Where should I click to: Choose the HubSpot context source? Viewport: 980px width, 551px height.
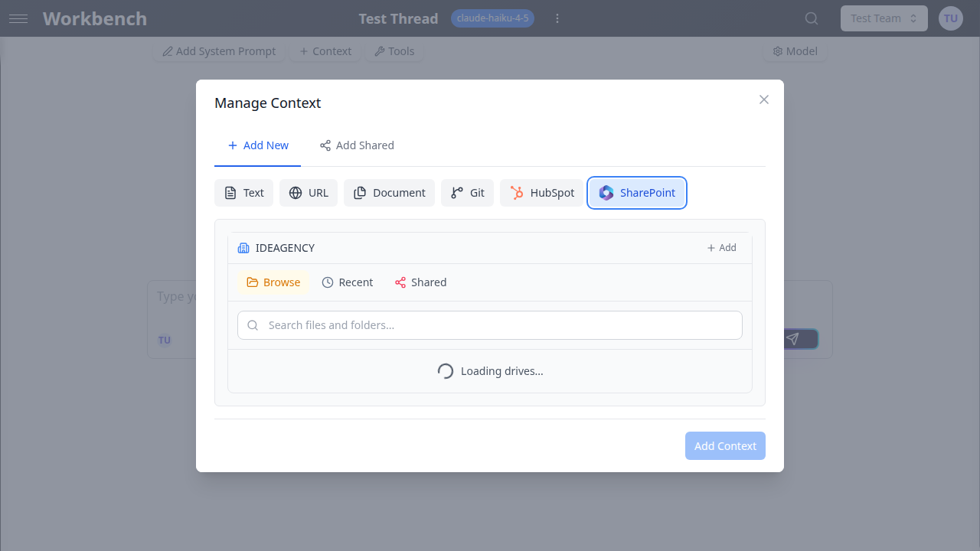pyautogui.click(x=541, y=193)
